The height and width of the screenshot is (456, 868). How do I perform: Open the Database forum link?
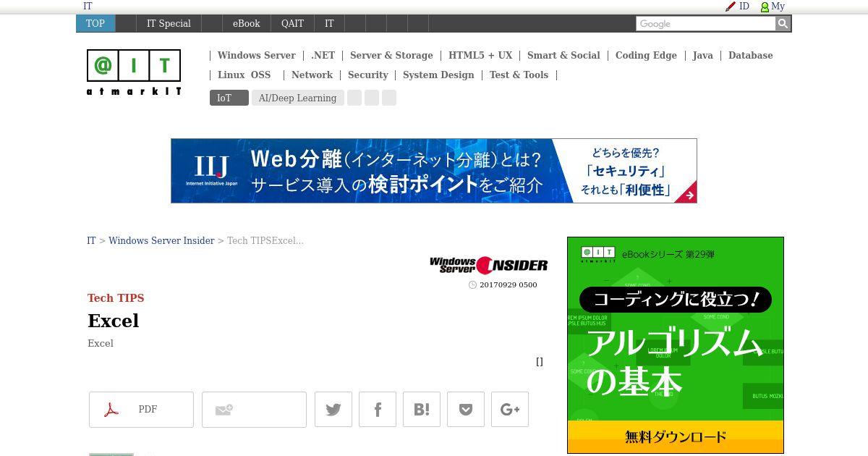750,55
